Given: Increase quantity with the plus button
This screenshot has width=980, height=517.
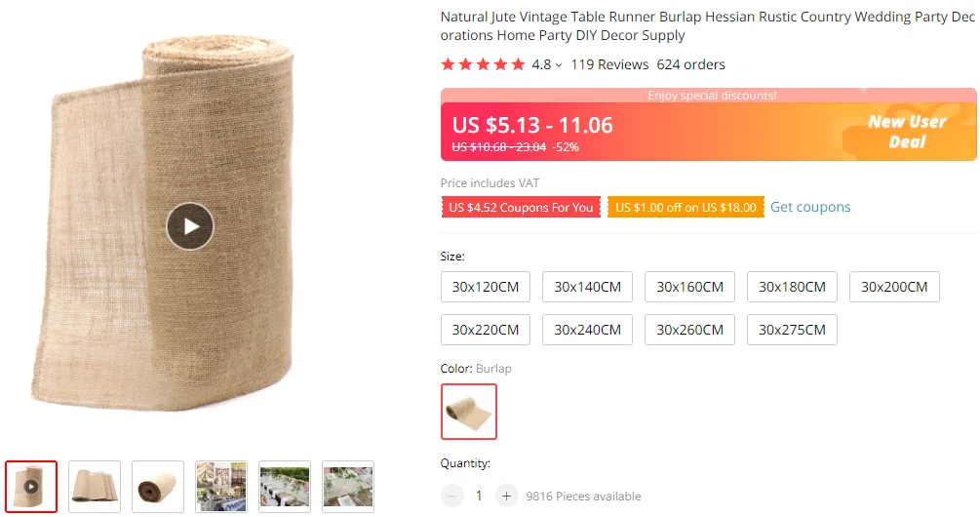Looking at the screenshot, I should click(x=506, y=496).
